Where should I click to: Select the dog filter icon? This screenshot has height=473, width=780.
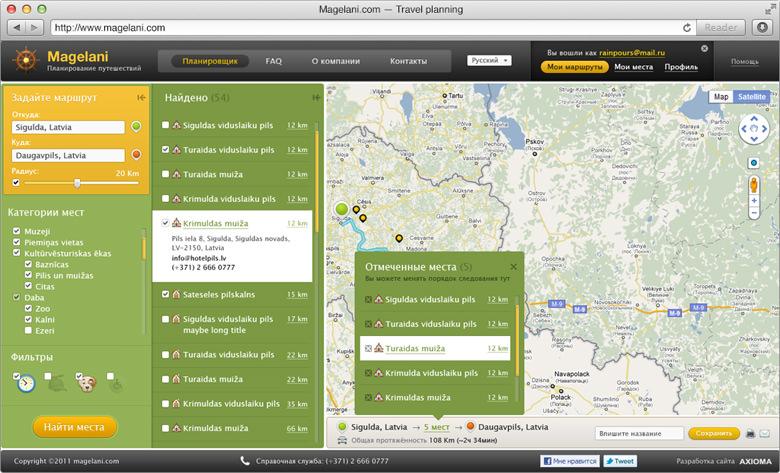(86, 382)
